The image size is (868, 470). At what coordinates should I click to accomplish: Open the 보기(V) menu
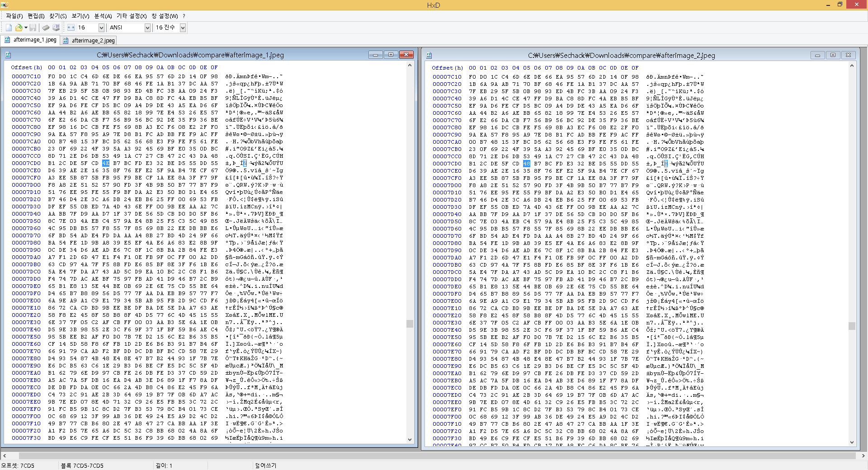pos(80,16)
